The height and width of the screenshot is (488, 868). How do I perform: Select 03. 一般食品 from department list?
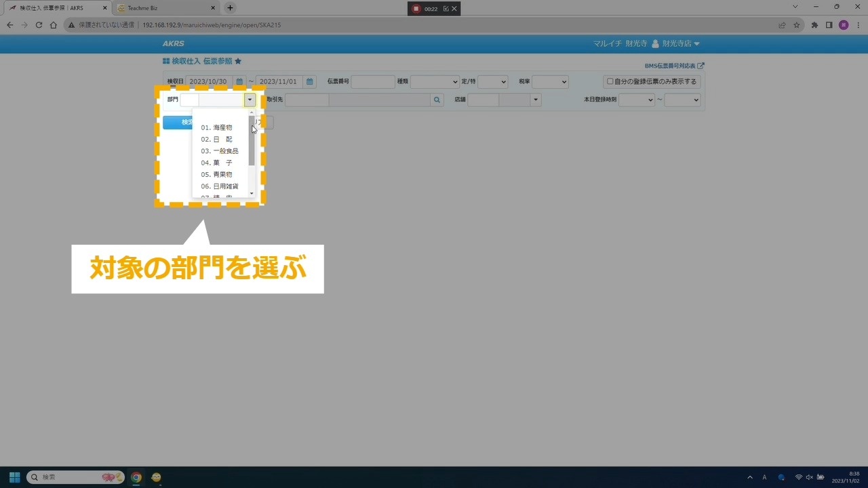(220, 151)
